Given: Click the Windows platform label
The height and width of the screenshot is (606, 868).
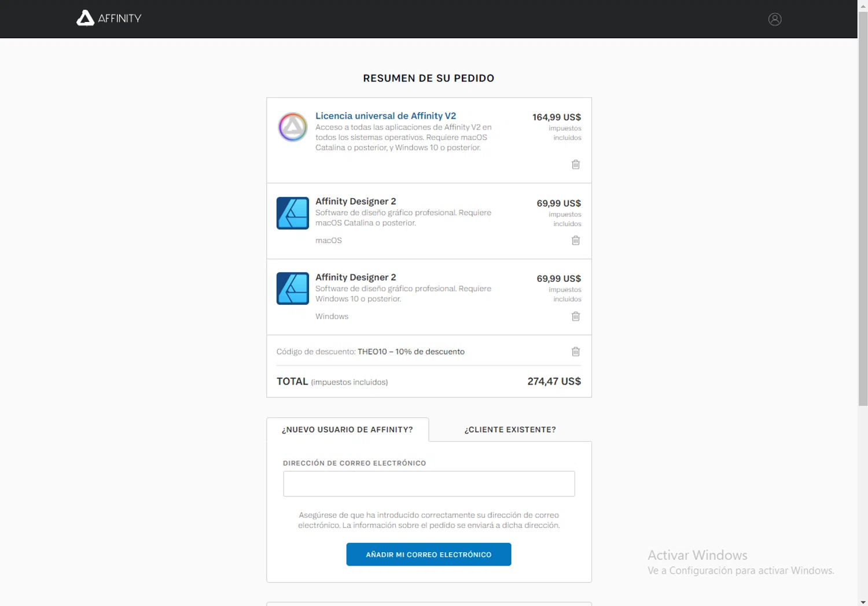Looking at the screenshot, I should click(332, 316).
